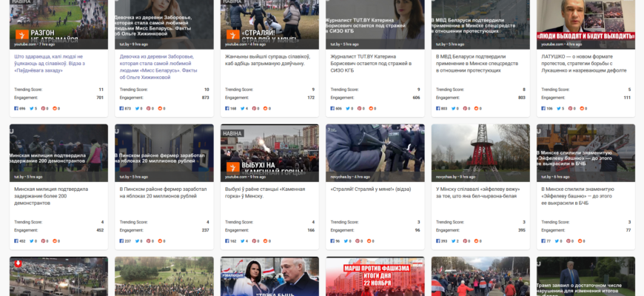Image resolution: width=644 pixels, height=296 pixels.
Task: Open the «МАРШ ПРОТИВ ФАШИЗМА» thumbnail
Action: pos(375,276)
